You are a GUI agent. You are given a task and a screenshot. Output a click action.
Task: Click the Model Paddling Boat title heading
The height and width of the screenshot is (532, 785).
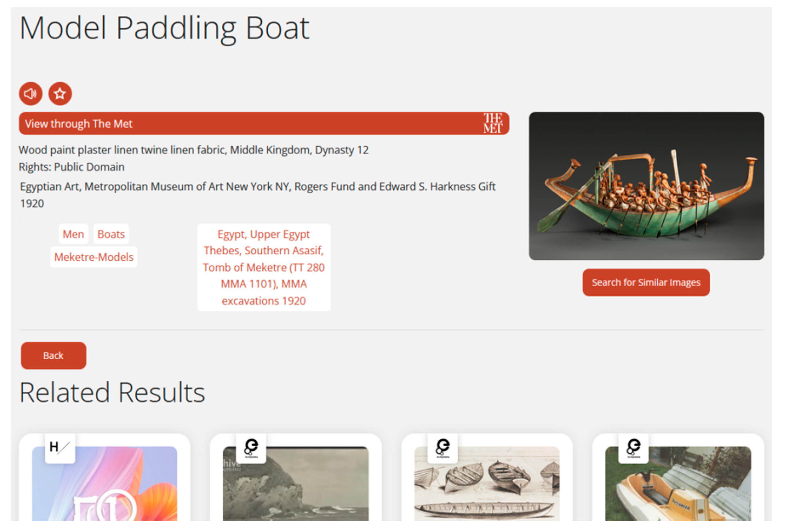coord(164,28)
